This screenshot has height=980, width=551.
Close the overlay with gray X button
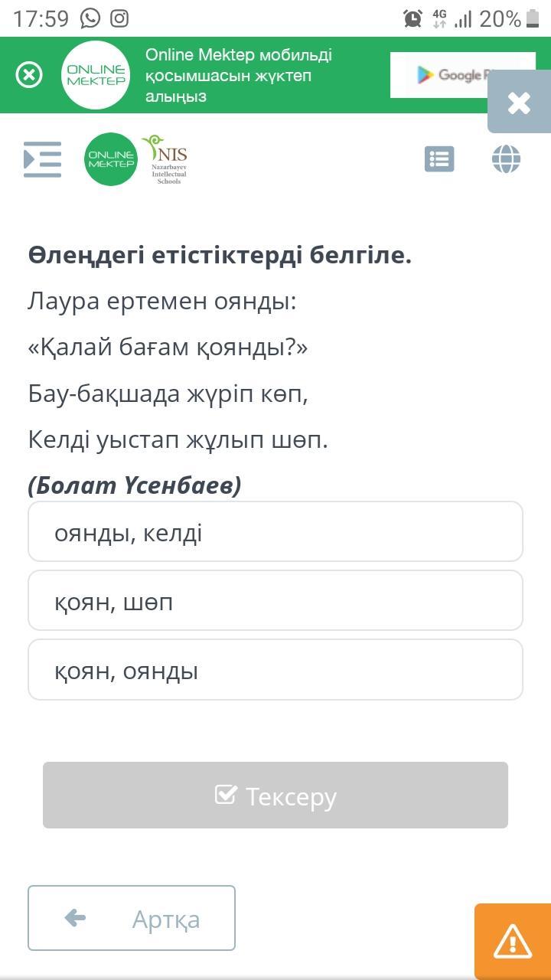point(519,103)
